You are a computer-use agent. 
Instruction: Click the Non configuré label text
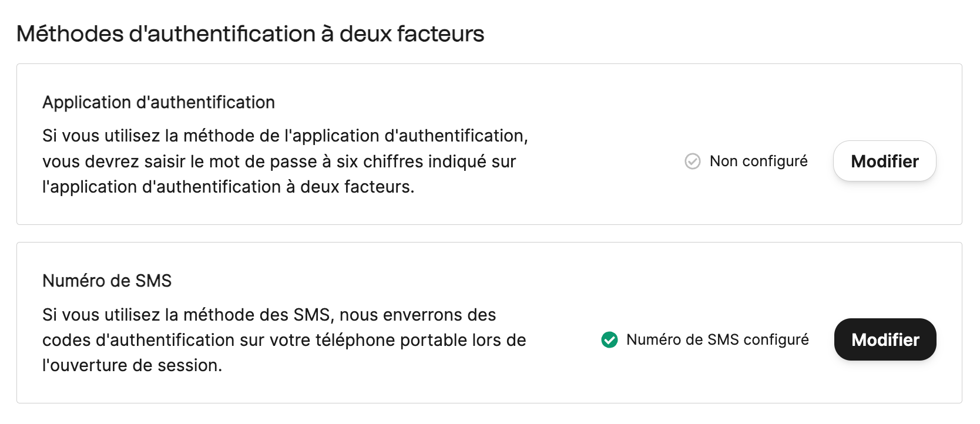click(x=758, y=161)
